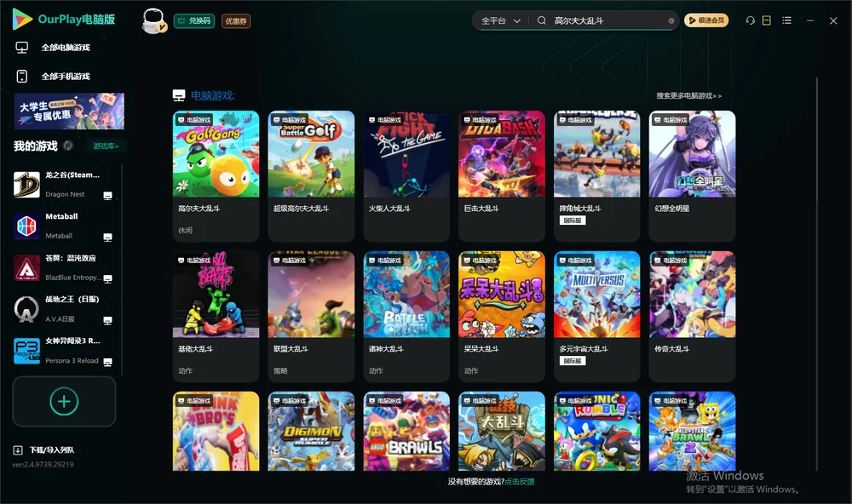
Task: Click 国际服 tag on 摔角城大乱斗
Action: 573,220
